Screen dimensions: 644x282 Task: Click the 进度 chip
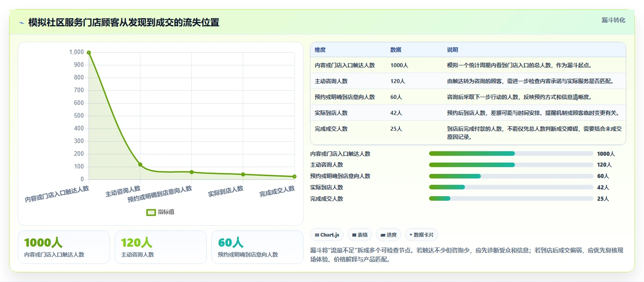coord(389,235)
